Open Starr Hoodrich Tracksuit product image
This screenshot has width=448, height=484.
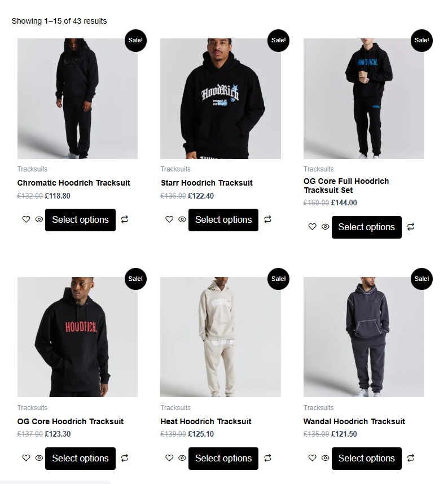tap(221, 99)
